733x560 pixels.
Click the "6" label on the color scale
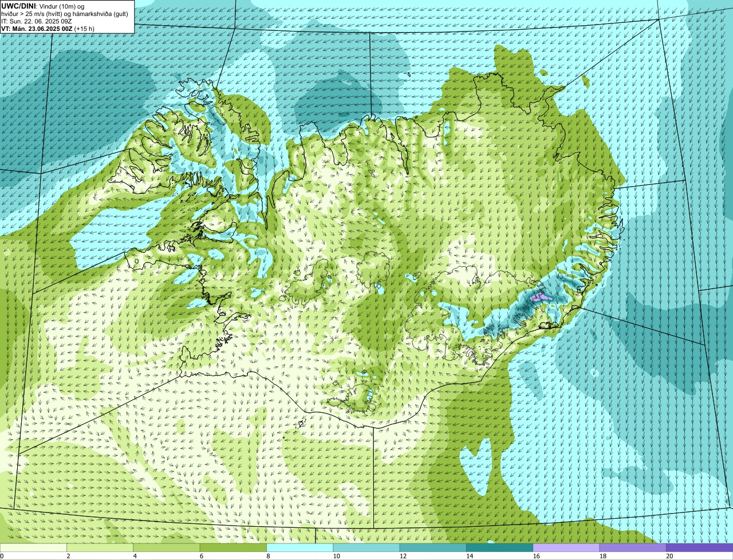coord(202,556)
